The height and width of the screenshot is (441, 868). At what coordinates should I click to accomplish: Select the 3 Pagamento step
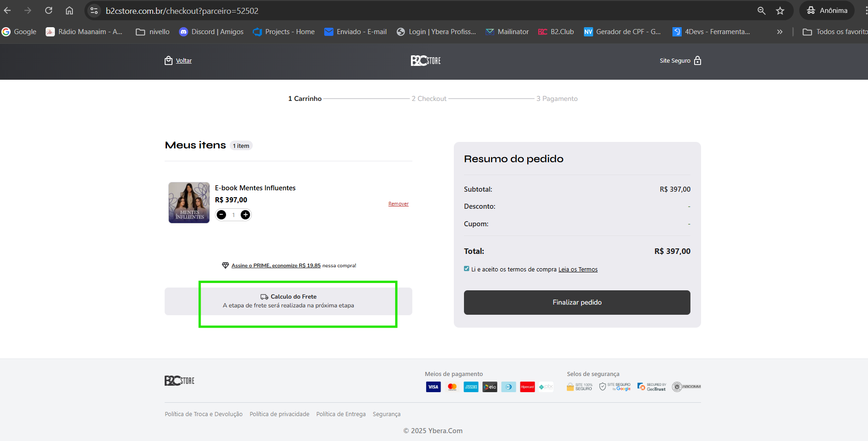(x=557, y=99)
